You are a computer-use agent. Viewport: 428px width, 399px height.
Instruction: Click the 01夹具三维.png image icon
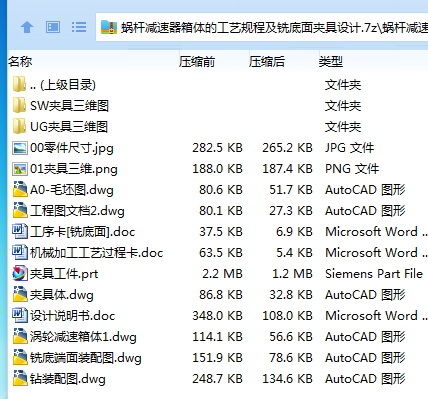pyautogui.click(x=20, y=169)
